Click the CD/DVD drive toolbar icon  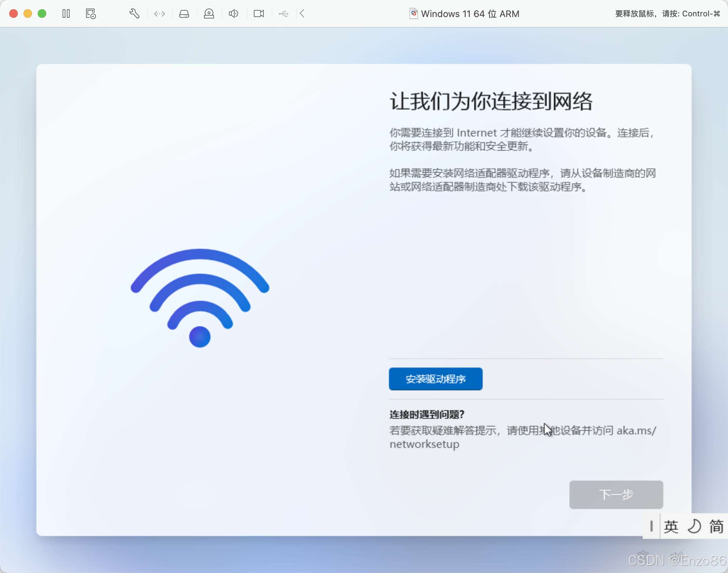[x=209, y=14]
